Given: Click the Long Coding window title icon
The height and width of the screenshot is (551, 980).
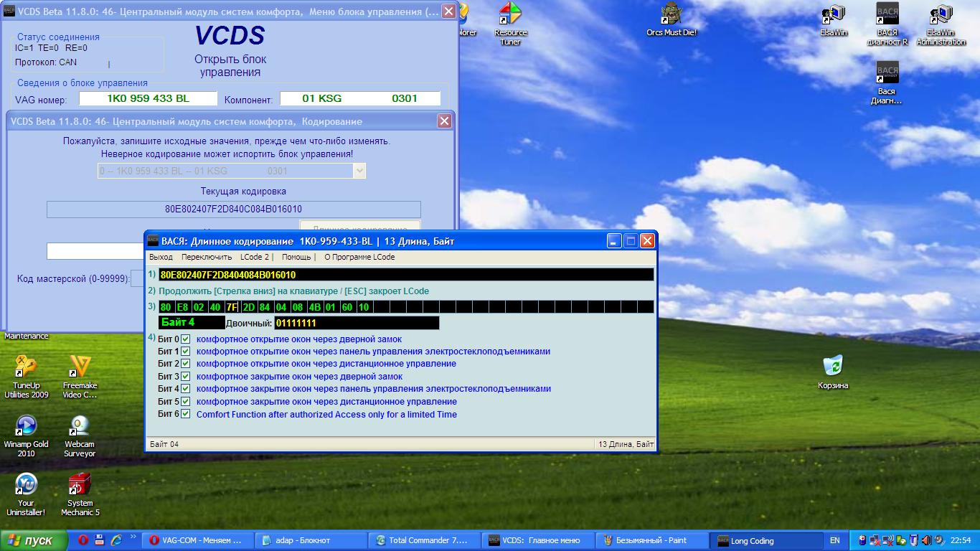Looking at the screenshot, I should pos(153,241).
